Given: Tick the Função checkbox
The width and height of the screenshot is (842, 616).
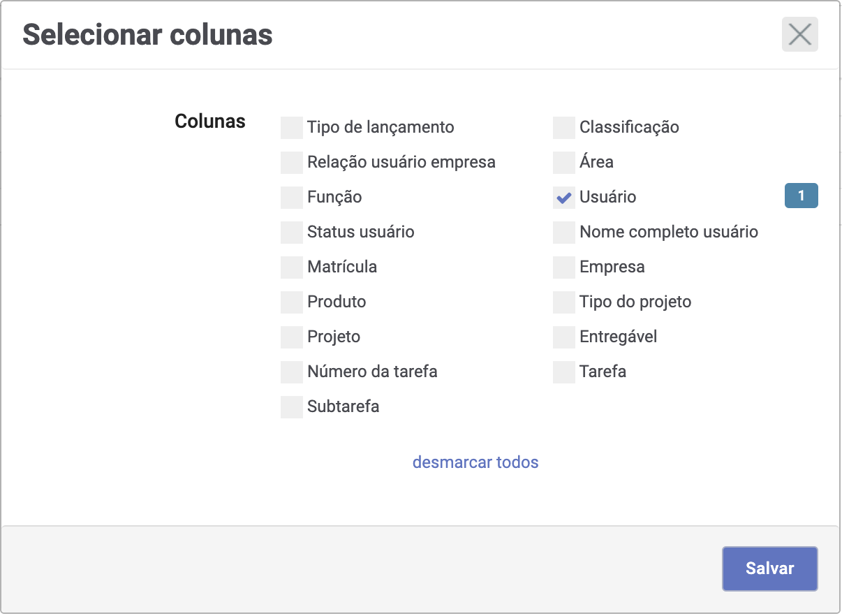Looking at the screenshot, I should [x=291, y=198].
